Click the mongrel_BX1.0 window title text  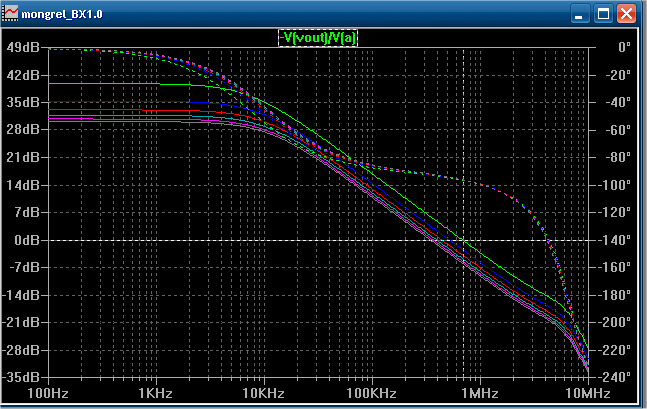point(62,14)
